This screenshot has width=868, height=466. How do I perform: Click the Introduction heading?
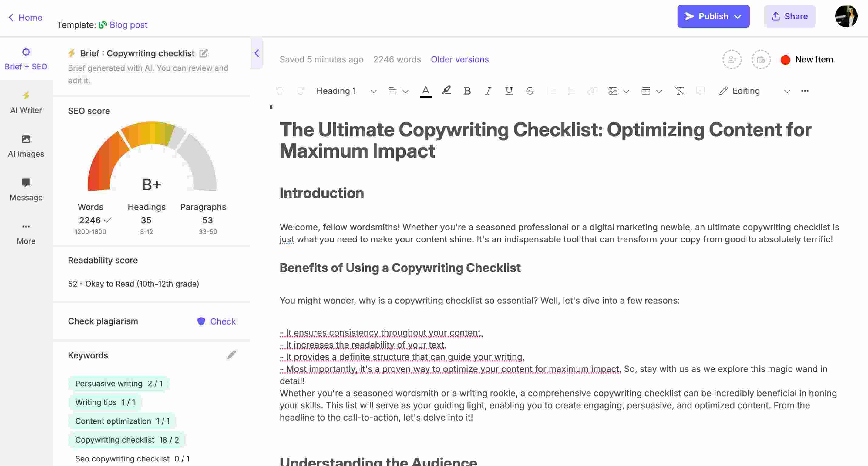[x=322, y=193]
